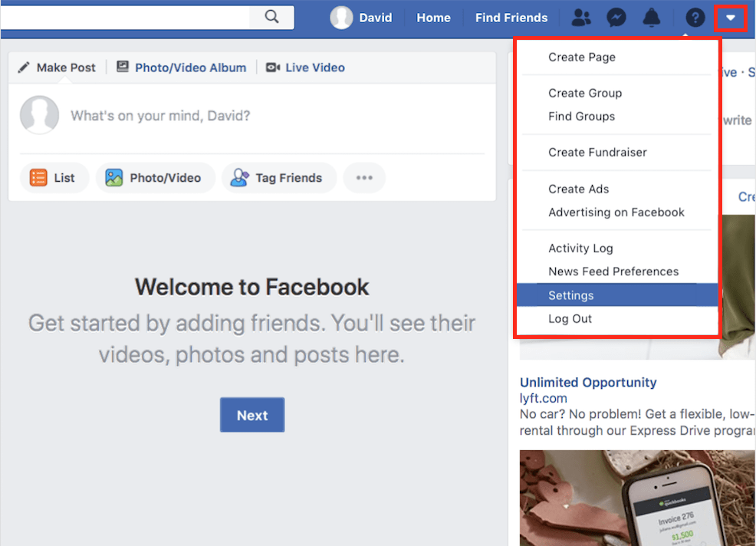Attach a Photo/Video using its icon

(116, 177)
